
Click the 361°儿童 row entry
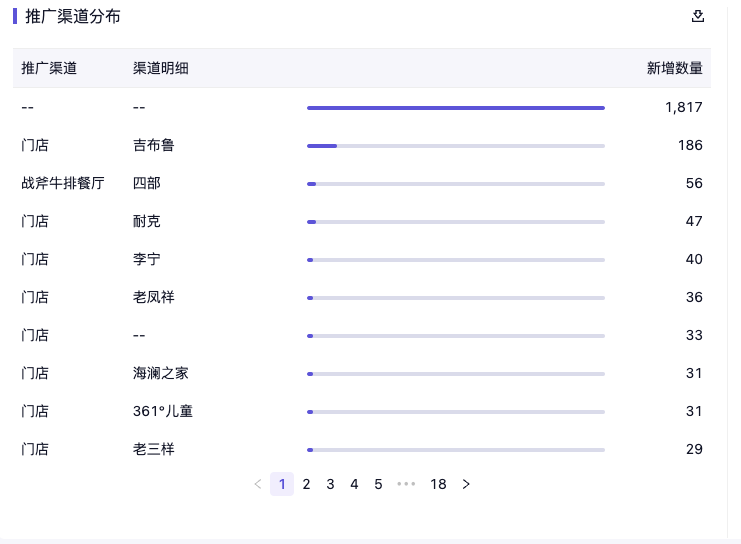pos(163,411)
